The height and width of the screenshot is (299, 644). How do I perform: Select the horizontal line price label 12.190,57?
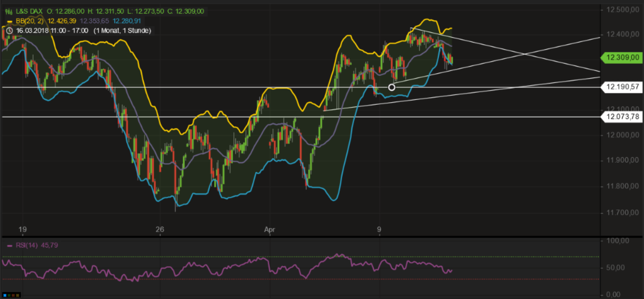pyautogui.click(x=621, y=87)
